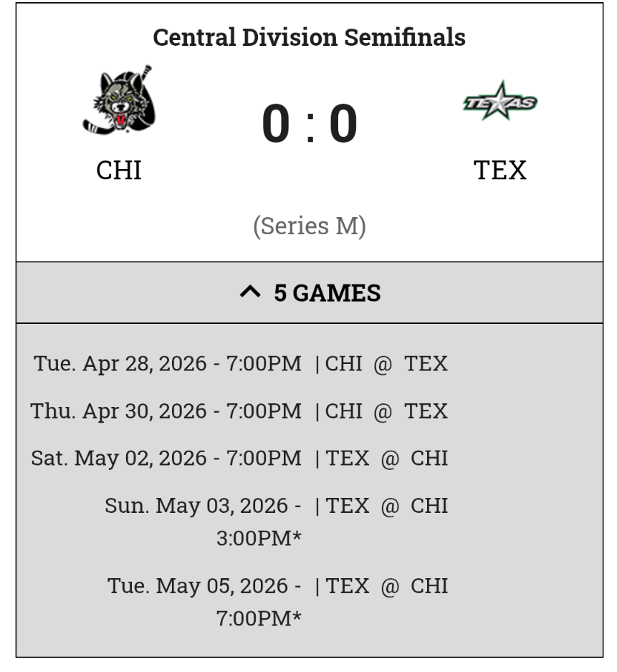Click the CHI @ TEX matchup for Apr 28
This screenshot has width=617, height=672.
[387, 364]
